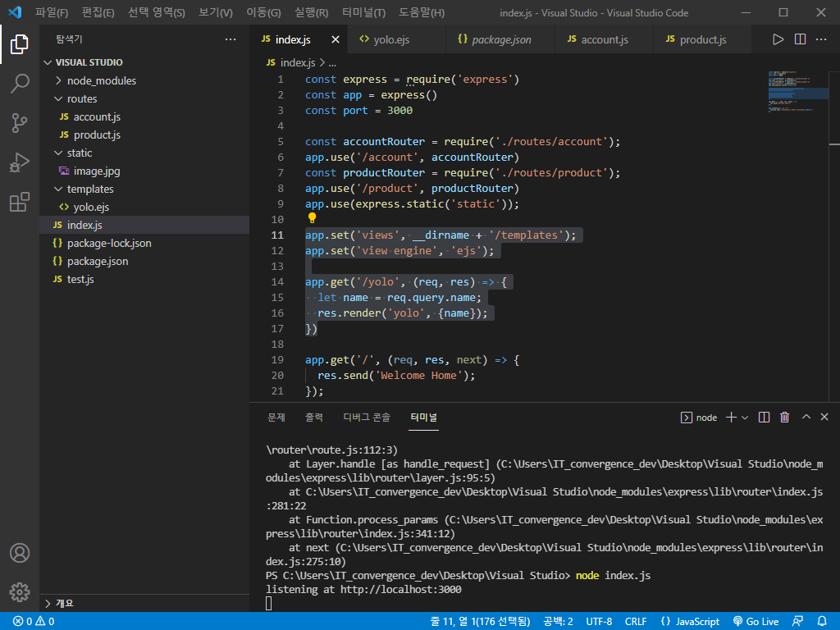Expand the node_modules folder

101,80
